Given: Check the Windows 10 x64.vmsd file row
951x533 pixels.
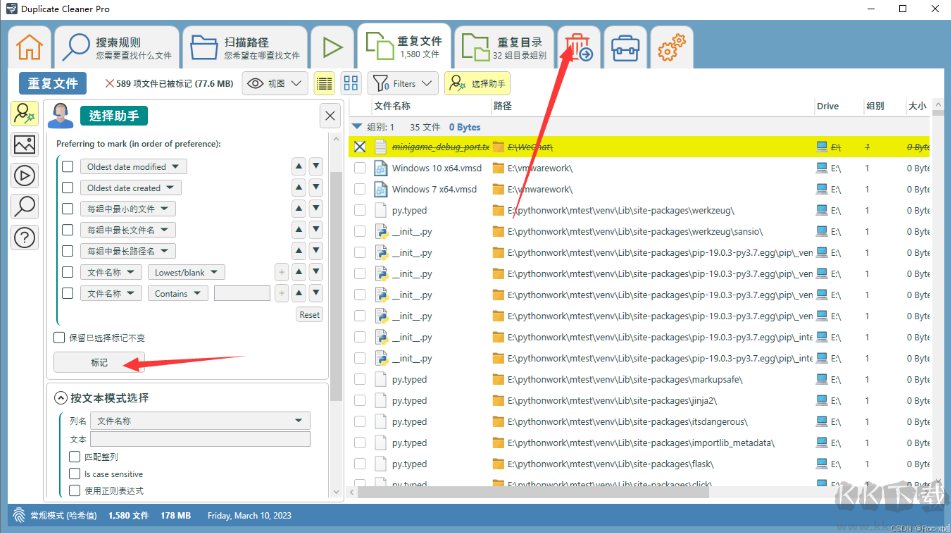Looking at the screenshot, I should pyautogui.click(x=360, y=168).
